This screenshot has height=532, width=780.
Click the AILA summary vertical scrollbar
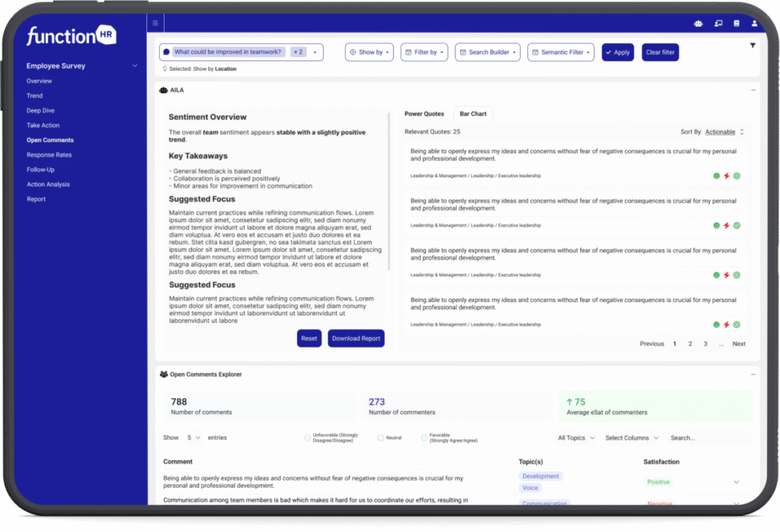[389, 192]
